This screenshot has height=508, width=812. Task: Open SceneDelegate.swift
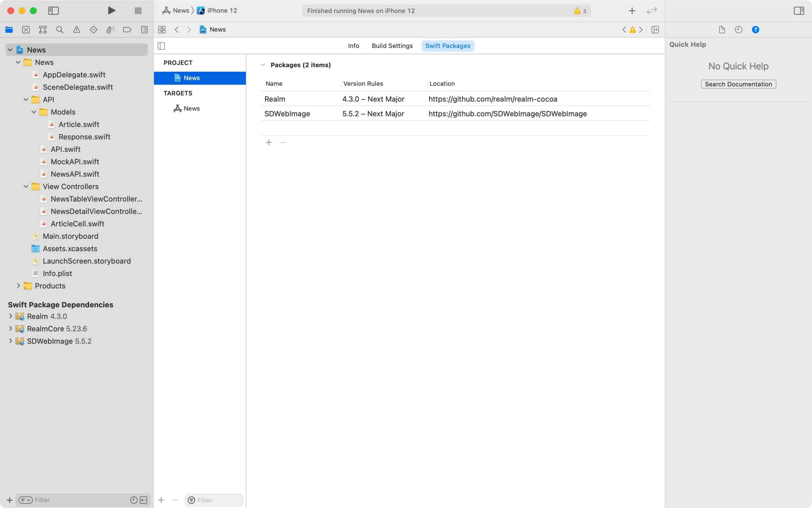[77, 87]
